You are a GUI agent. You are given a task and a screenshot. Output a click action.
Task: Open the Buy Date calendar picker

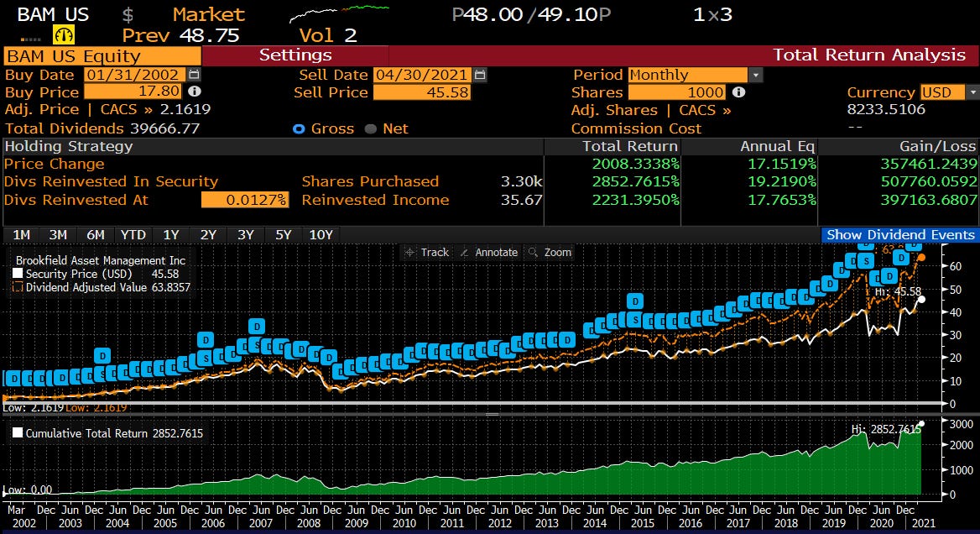click(195, 75)
